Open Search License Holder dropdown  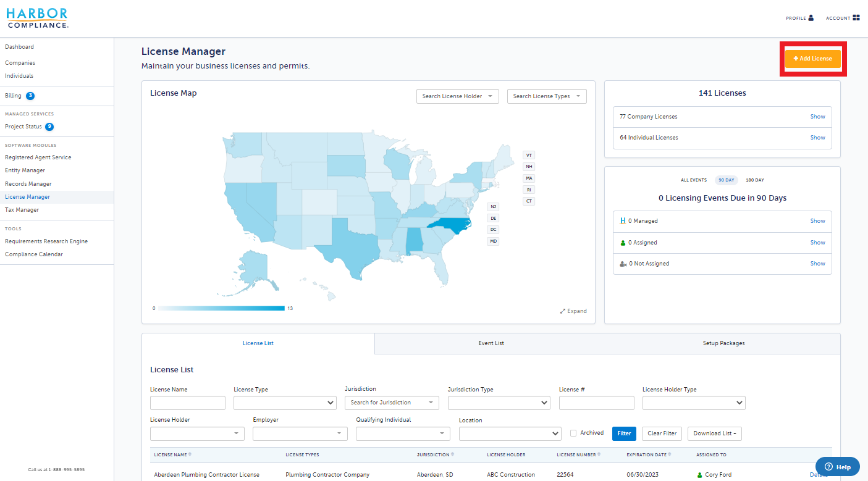click(x=458, y=96)
